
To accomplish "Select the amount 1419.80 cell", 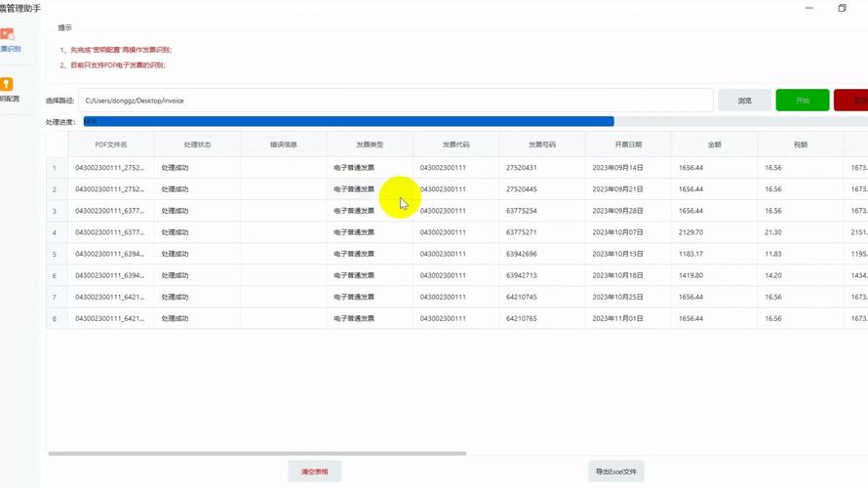I will click(715, 275).
